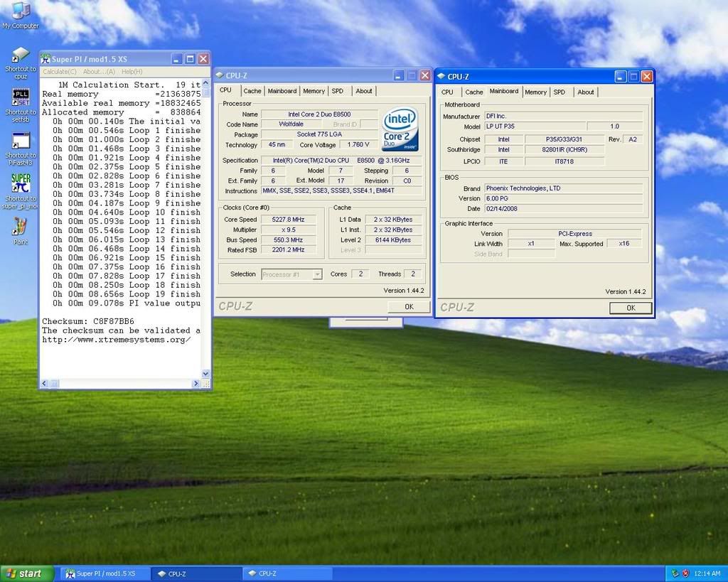
Task: Click the Super PI vertical scrollbar down arrow
Action: pyautogui.click(x=206, y=374)
